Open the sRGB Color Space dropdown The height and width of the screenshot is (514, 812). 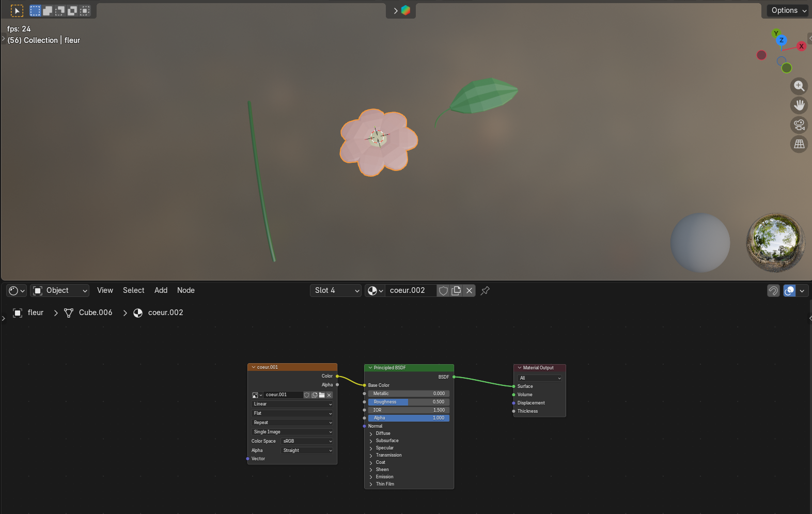tap(307, 441)
